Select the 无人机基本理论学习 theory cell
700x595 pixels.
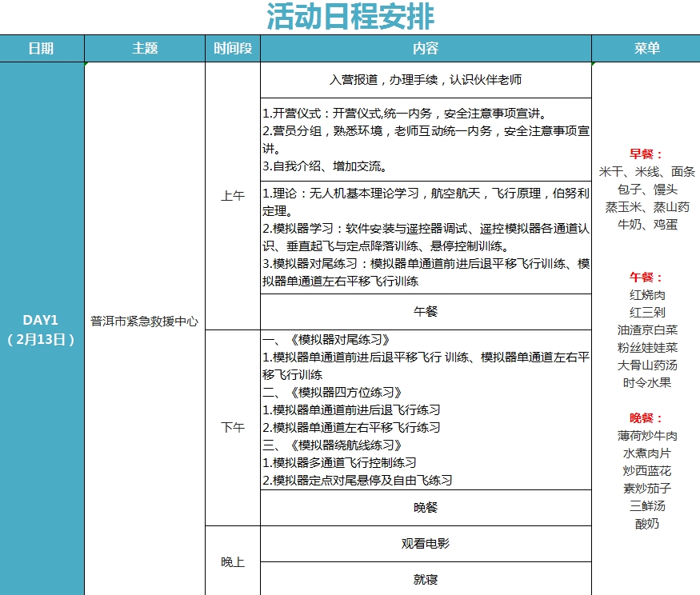click(426, 238)
